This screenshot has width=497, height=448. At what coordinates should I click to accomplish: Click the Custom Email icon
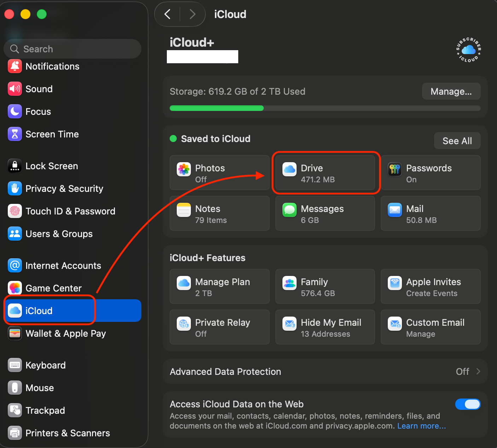pyautogui.click(x=395, y=324)
